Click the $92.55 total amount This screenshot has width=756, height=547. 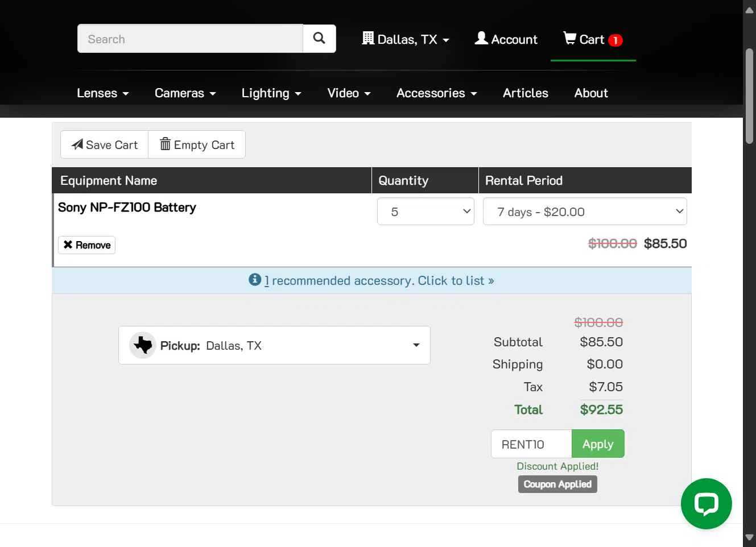point(601,409)
